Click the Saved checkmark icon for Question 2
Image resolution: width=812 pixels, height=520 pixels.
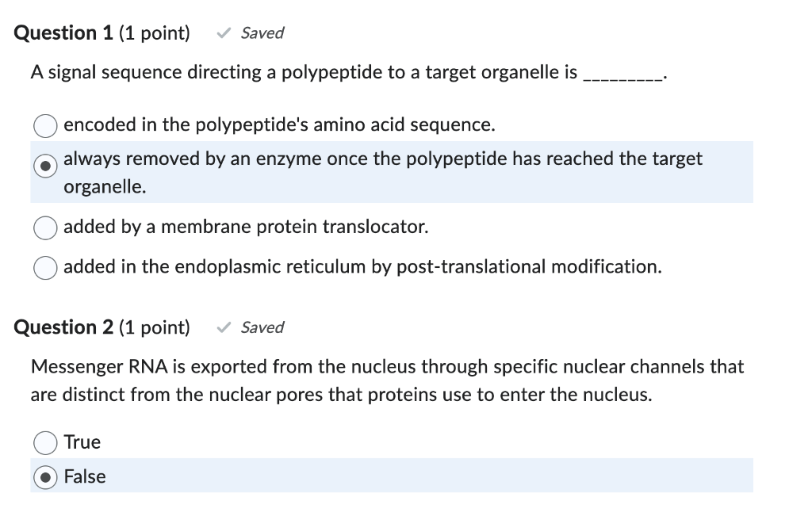[x=223, y=327]
